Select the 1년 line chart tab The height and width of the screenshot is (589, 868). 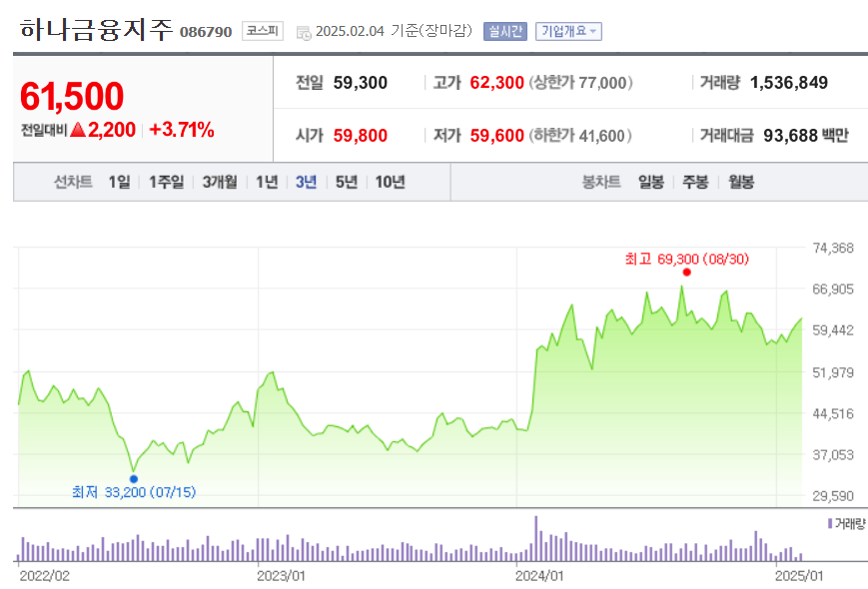267,182
